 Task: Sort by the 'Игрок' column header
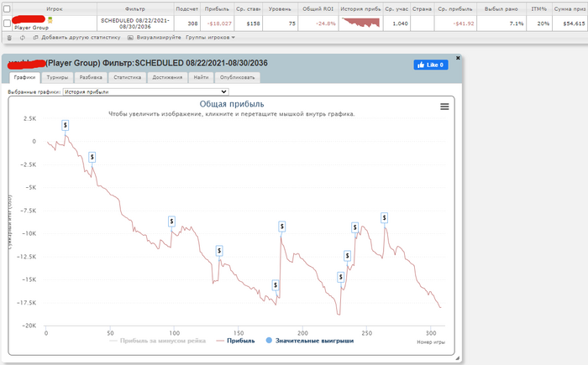55,8
